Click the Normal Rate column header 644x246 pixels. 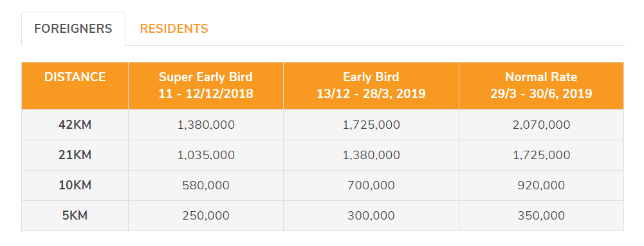(x=541, y=86)
